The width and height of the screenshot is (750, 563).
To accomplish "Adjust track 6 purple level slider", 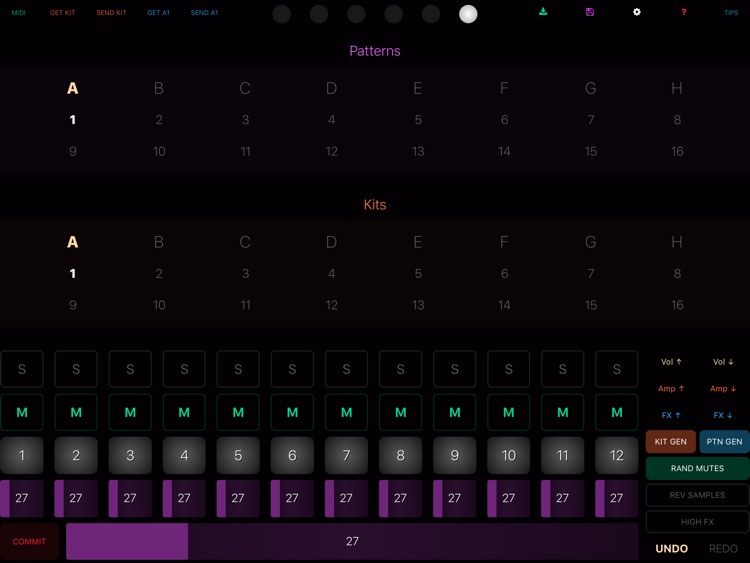I will click(x=292, y=498).
